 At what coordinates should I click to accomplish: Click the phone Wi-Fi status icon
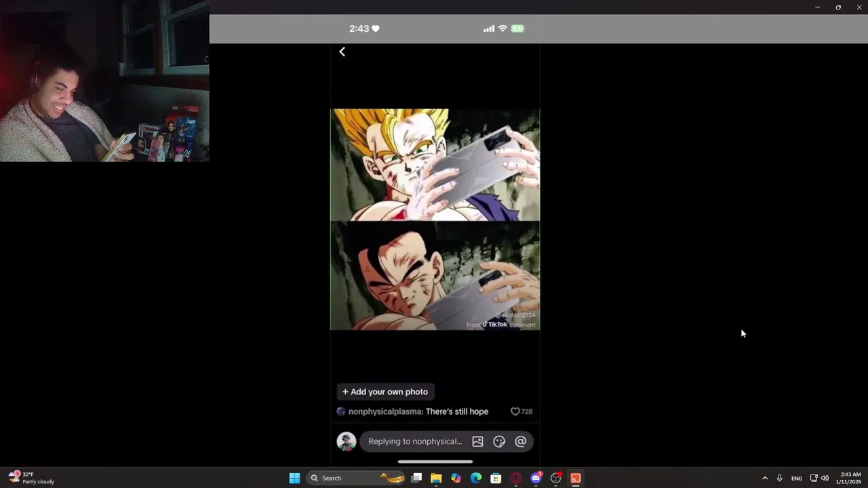pyautogui.click(x=502, y=28)
